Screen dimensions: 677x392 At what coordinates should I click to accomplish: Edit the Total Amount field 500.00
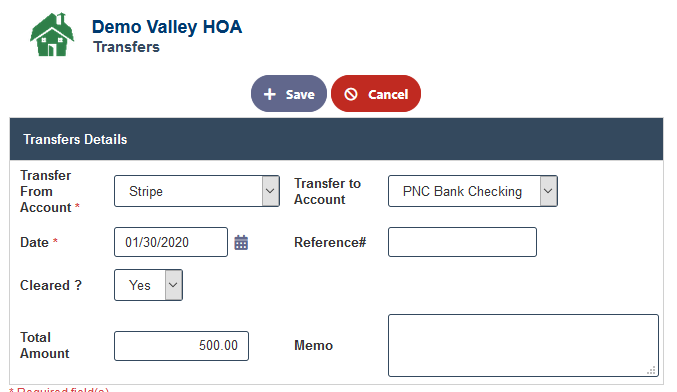(181, 346)
